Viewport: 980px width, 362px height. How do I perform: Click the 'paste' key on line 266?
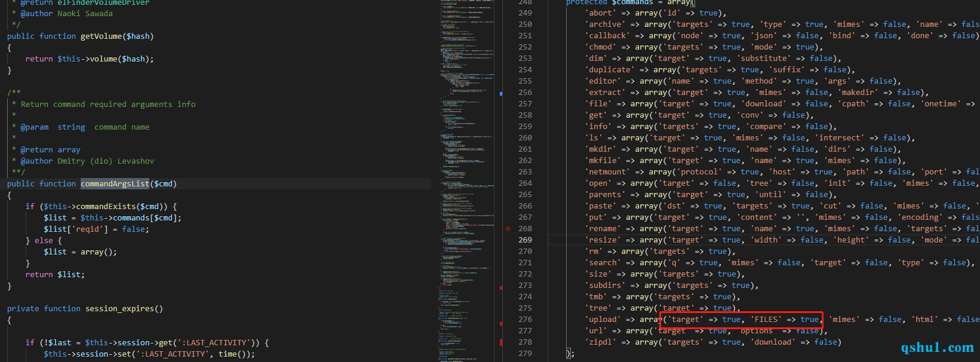pyautogui.click(x=600, y=206)
